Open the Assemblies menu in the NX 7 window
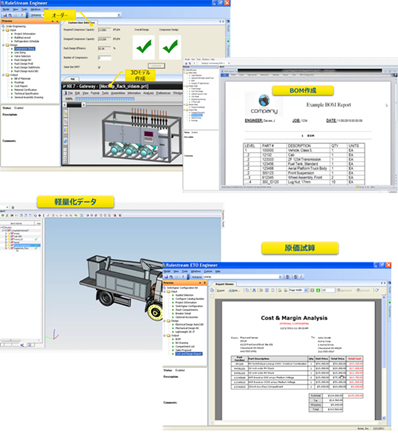The height and width of the screenshot is (433, 398). point(118,93)
